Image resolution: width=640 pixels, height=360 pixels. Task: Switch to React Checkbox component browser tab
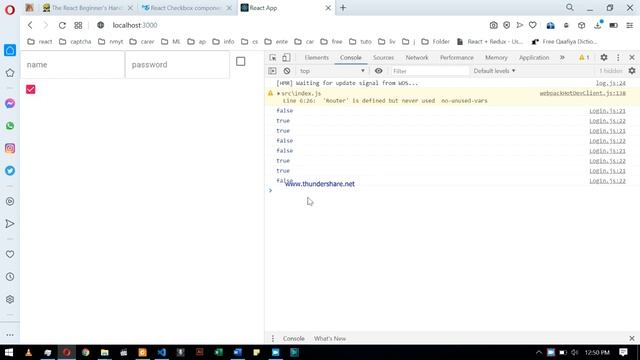coord(187,8)
